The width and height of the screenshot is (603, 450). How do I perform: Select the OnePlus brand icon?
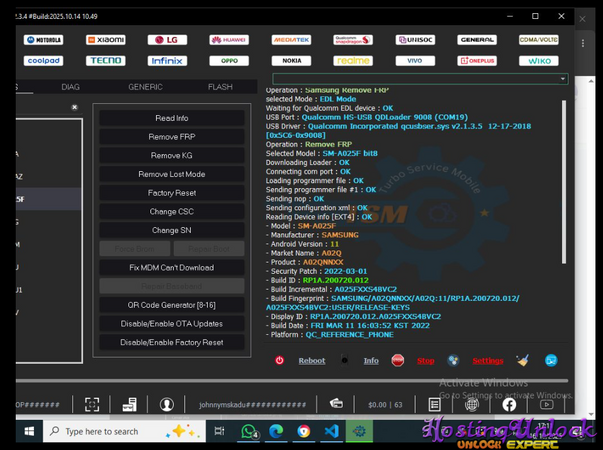pyautogui.click(x=477, y=61)
